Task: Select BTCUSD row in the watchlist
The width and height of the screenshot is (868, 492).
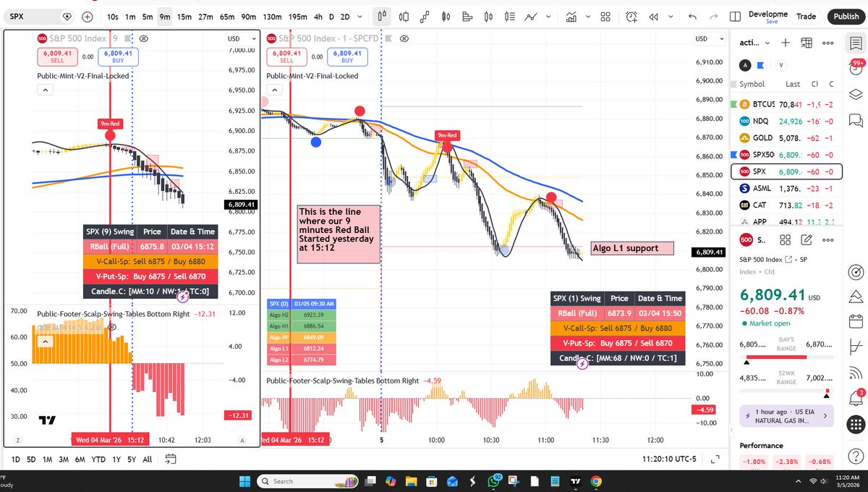Action: tap(786, 103)
